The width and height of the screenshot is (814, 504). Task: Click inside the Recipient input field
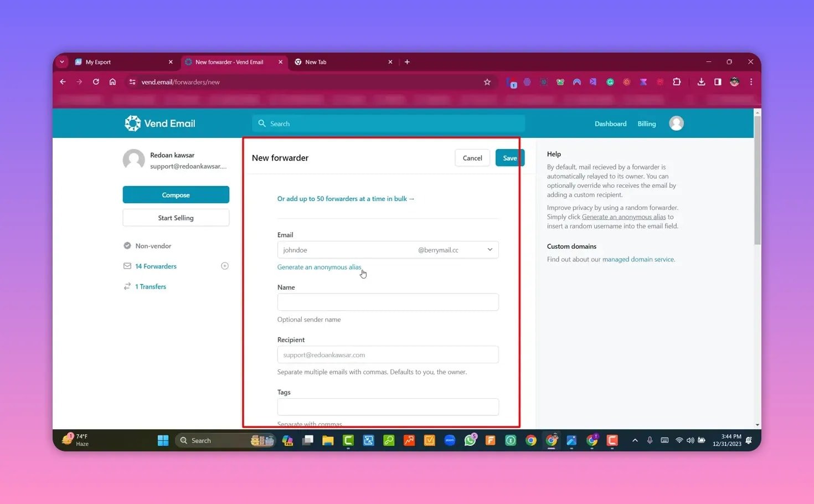tap(388, 354)
